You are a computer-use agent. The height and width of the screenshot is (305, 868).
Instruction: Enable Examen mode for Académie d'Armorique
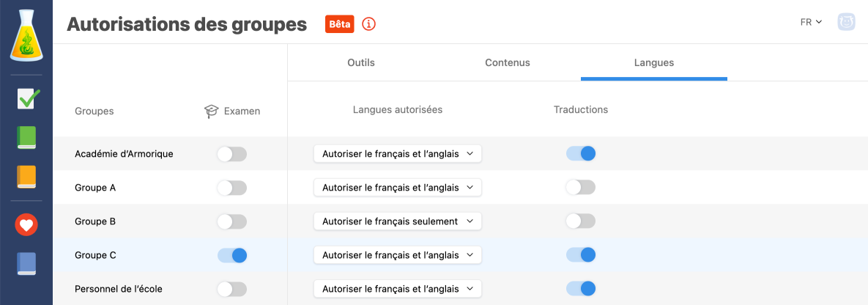click(x=232, y=154)
